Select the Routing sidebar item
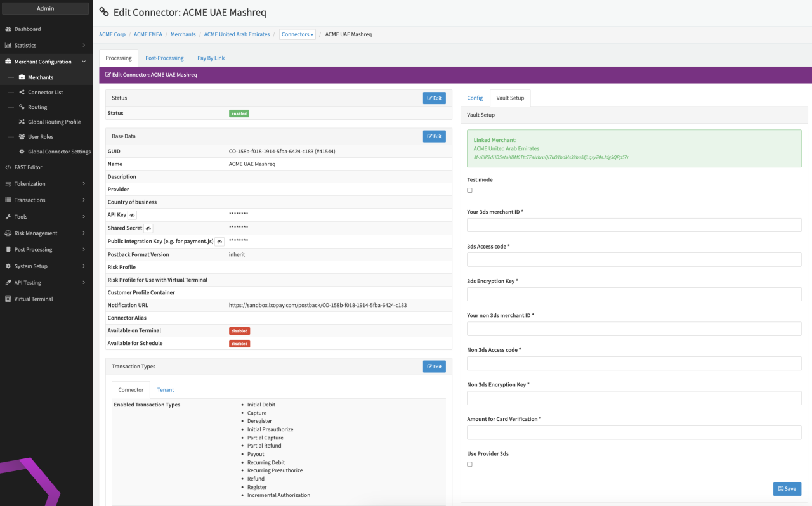The image size is (812, 506). tap(37, 107)
